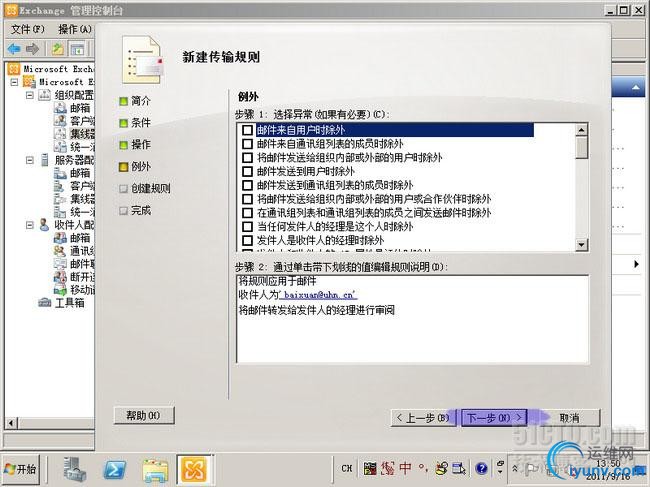Click the baixuan@uhn.cn recipient link
Viewport: 650px width, 487px height.
[x=318, y=295]
